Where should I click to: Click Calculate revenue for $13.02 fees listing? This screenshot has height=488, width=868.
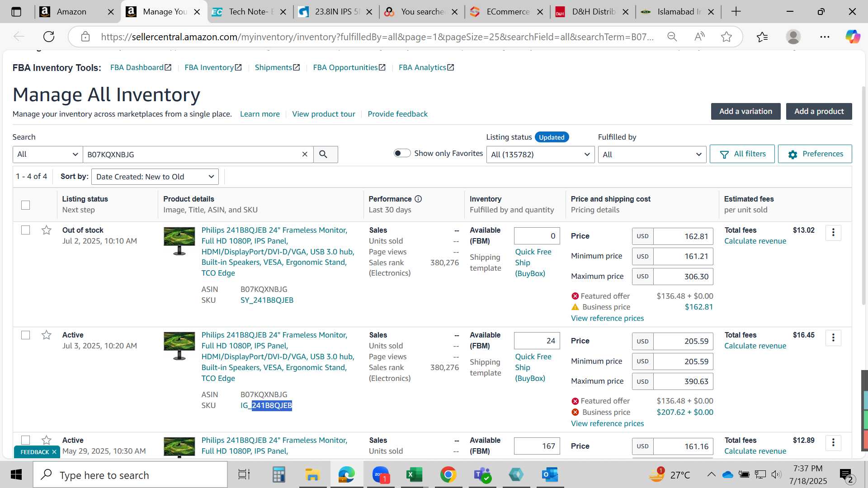point(755,241)
